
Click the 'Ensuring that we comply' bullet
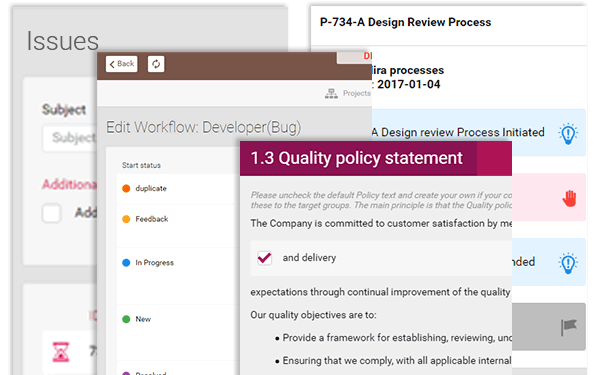pos(393,361)
